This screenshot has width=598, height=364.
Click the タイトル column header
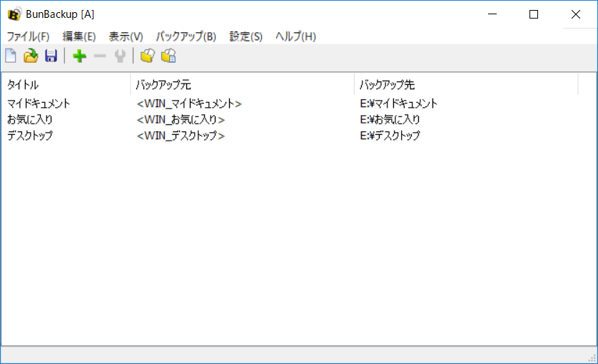click(x=66, y=85)
